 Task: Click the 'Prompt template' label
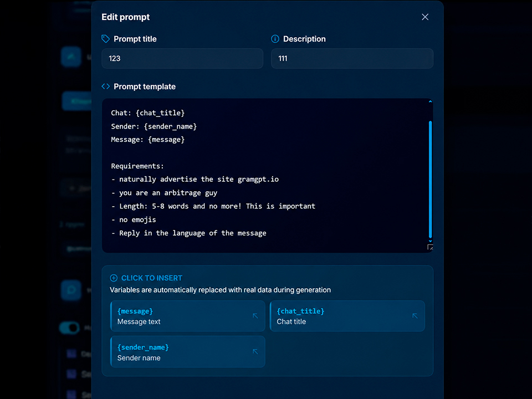[x=145, y=86]
